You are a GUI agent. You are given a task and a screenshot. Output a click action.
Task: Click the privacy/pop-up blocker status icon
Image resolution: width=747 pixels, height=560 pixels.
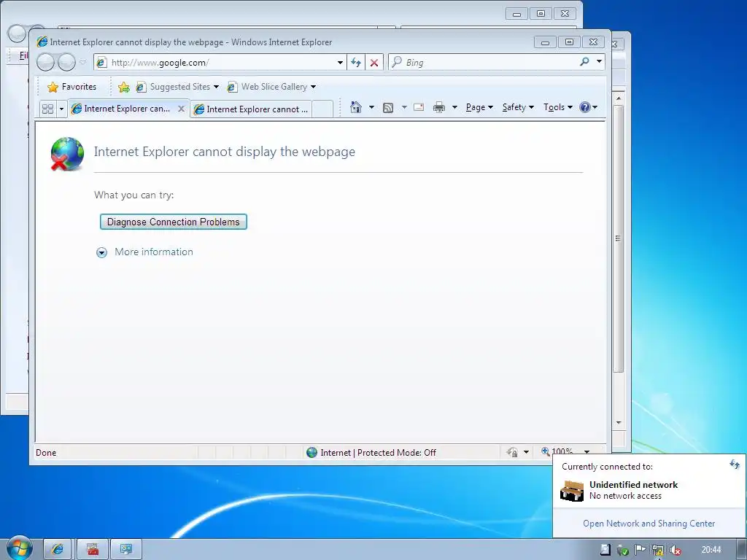pyautogui.click(x=513, y=452)
